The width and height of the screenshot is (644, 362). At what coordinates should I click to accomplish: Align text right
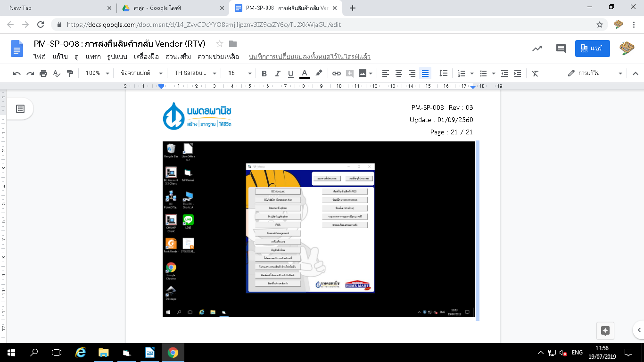pyautogui.click(x=412, y=74)
